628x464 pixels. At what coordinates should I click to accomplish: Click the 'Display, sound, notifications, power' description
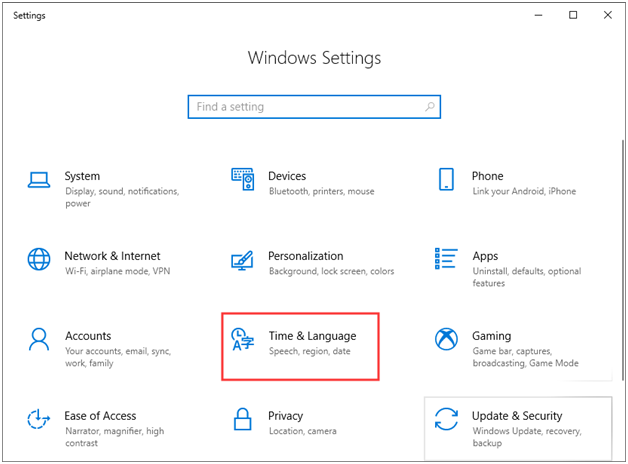[122, 197]
